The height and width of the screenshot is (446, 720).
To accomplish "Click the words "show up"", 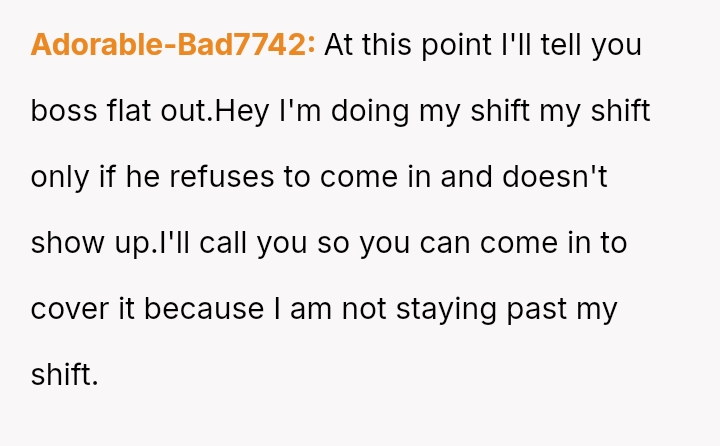I will 95,243.
